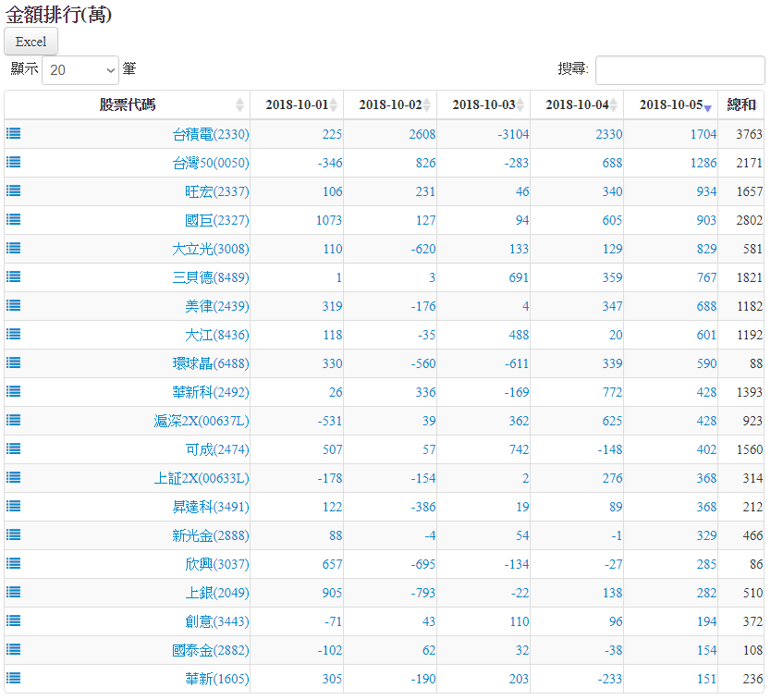The width and height of the screenshot is (771, 700).
Task: Select the list icon for 環球晶(6488)
Action: [x=14, y=362]
